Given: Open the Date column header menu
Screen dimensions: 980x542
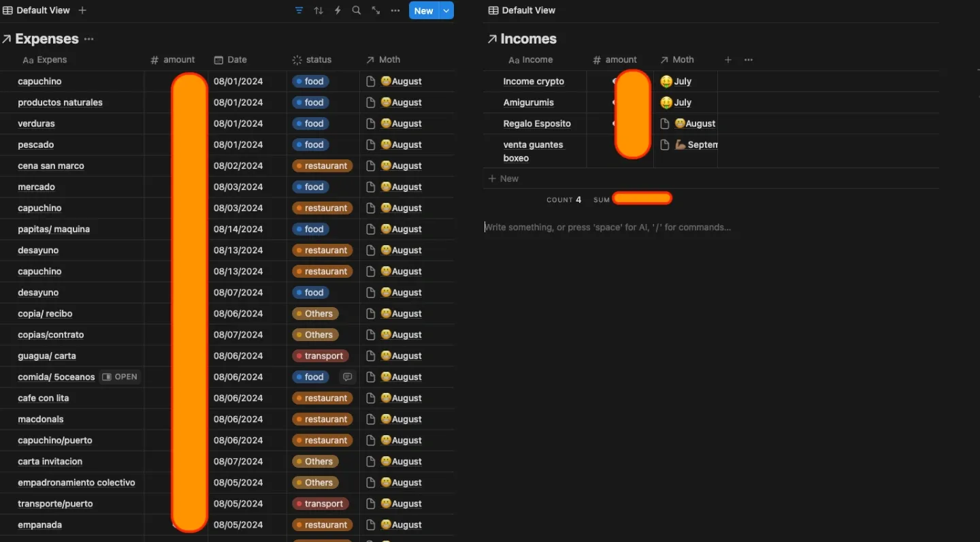Looking at the screenshot, I should pos(231,60).
